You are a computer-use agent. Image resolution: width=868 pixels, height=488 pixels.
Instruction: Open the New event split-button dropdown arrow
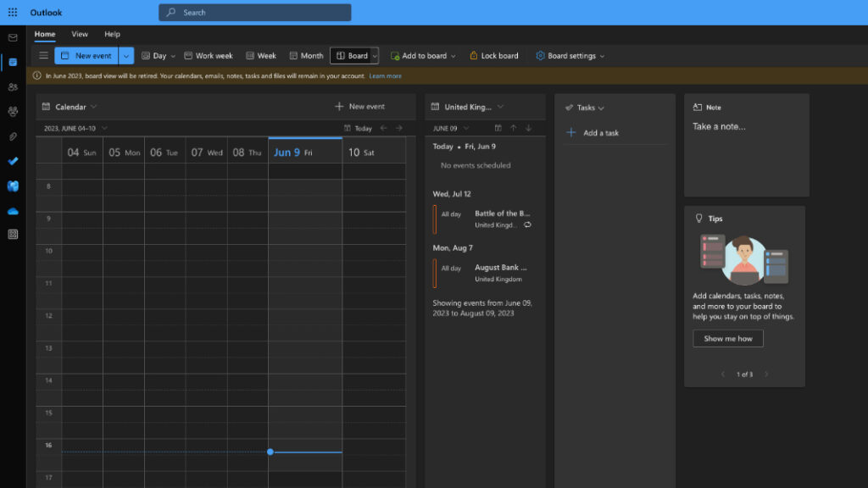[x=125, y=55]
